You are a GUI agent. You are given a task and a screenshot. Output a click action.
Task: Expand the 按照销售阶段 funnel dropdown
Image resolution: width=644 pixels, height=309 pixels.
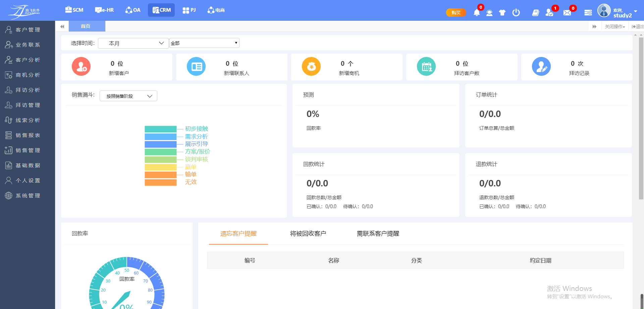(x=128, y=96)
